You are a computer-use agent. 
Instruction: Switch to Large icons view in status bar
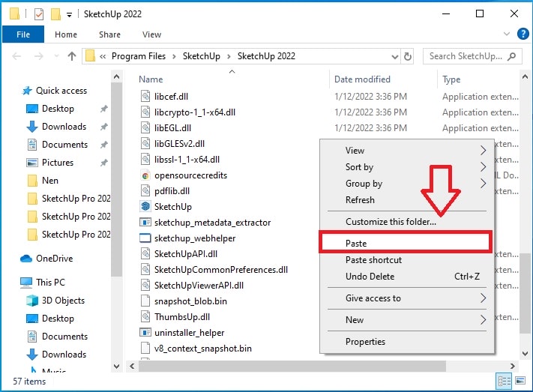pyautogui.click(x=520, y=381)
